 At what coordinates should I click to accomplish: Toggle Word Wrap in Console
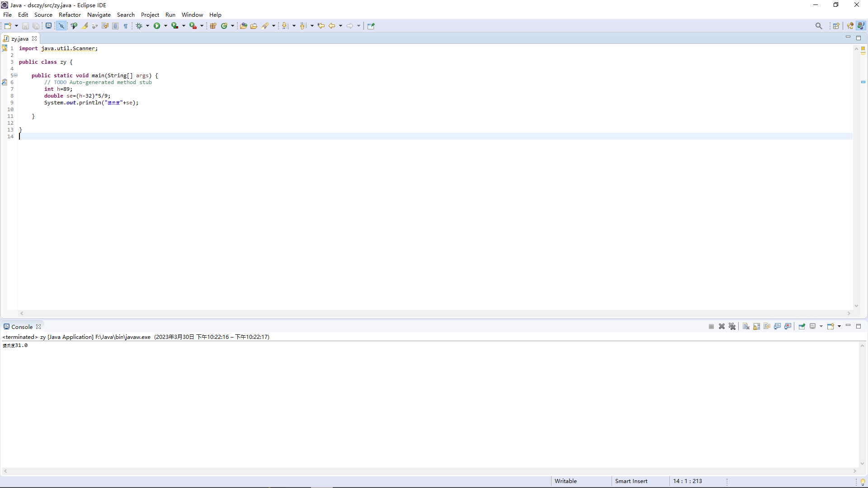(767, 327)
